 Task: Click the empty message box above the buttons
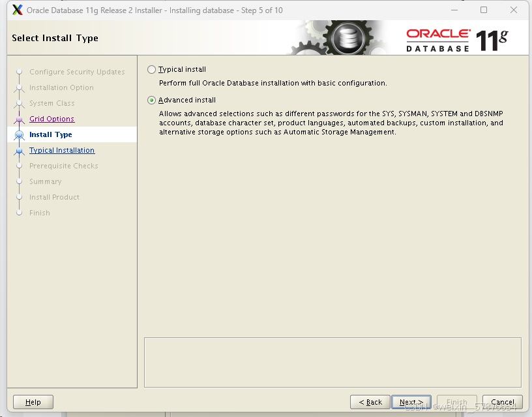pos(332,361)
